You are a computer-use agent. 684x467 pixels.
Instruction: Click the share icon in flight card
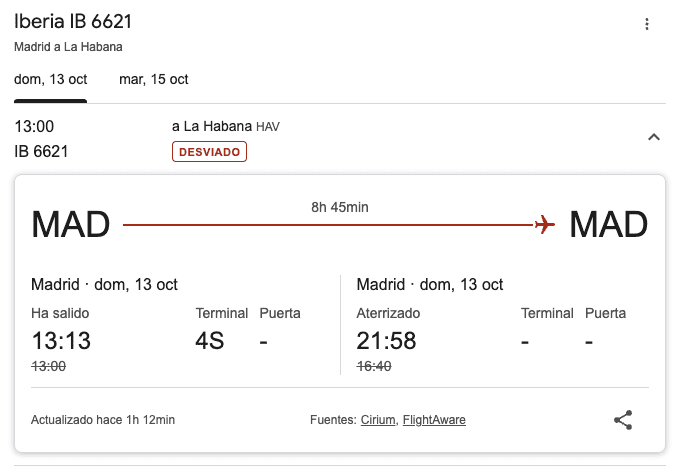(x=623, y=420)
